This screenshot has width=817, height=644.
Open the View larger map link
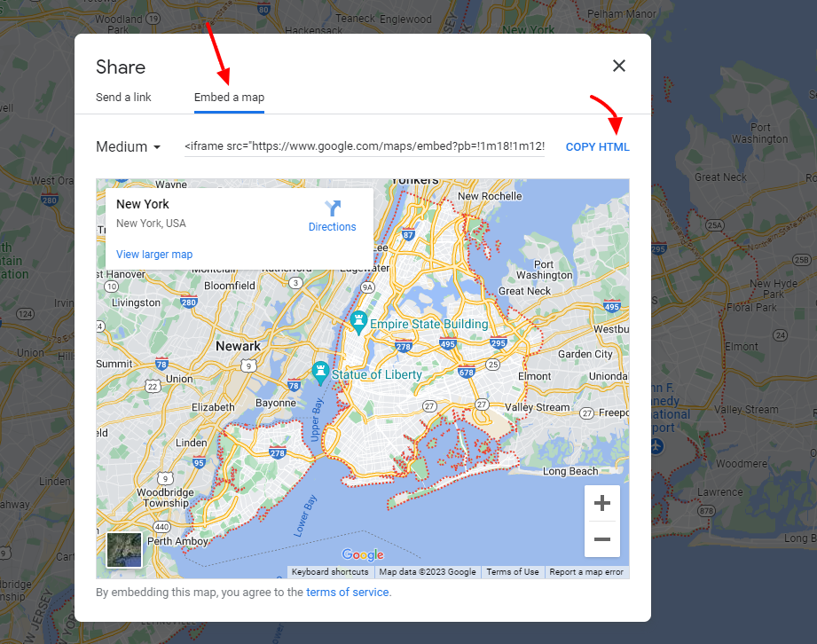click(x=154, y=255)
